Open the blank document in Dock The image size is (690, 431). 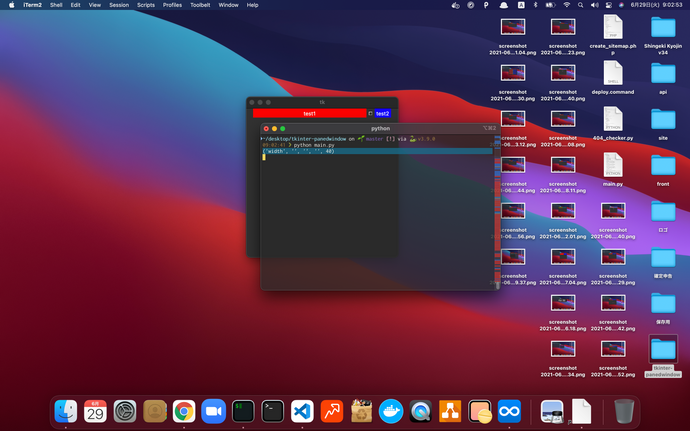pos(581,411)
